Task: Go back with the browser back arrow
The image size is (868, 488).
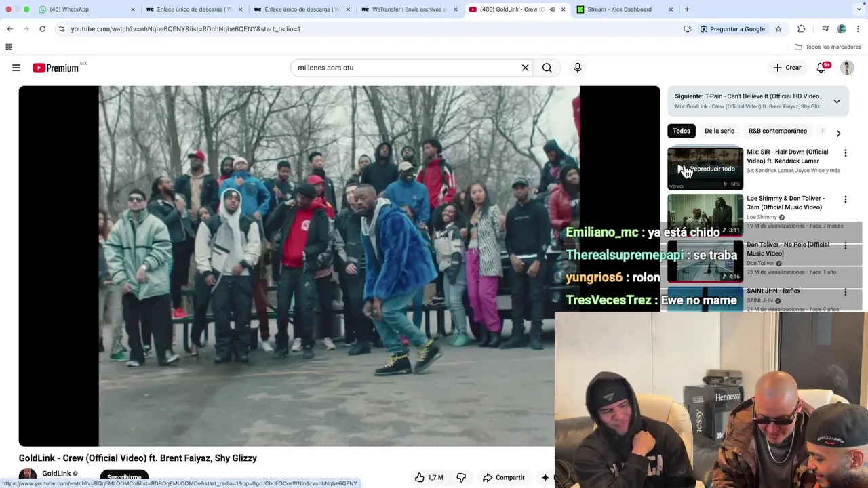Action: 9,29
